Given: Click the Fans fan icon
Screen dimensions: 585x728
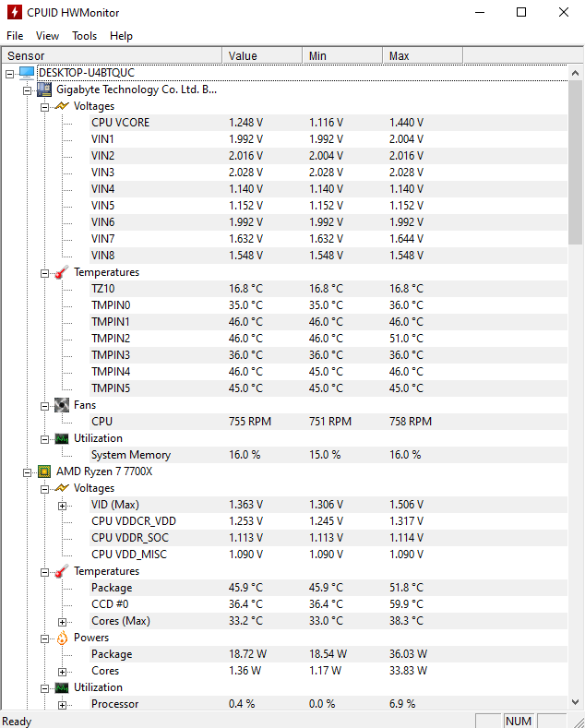Looking at the screenshot, I should [62, 405].
